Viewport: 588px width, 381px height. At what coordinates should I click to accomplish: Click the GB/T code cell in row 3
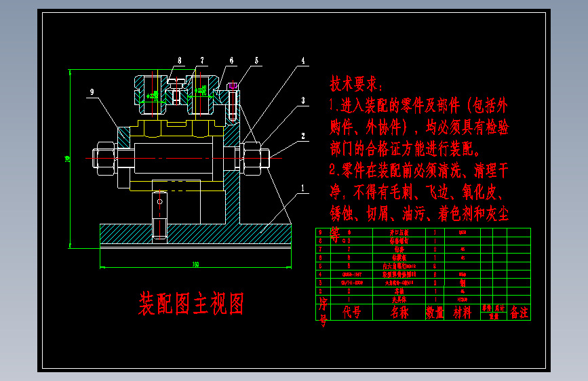(x=352, y=283)
